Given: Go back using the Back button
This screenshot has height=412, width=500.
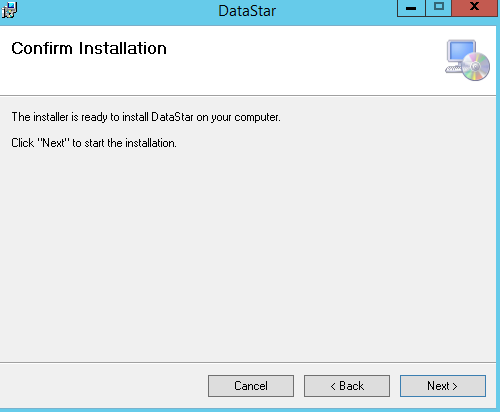Looking at the screenshot, I should pos(347,386).
